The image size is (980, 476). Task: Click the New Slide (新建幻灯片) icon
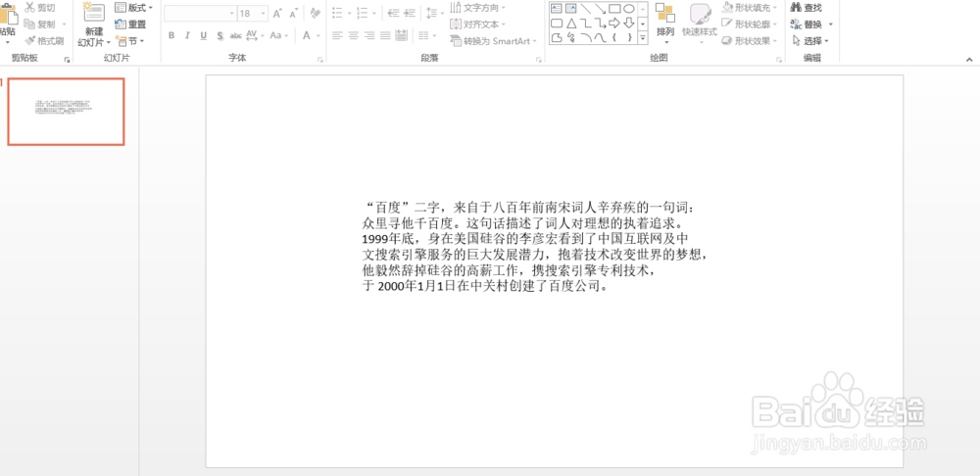pyautogui.click(x=94, y=14)
